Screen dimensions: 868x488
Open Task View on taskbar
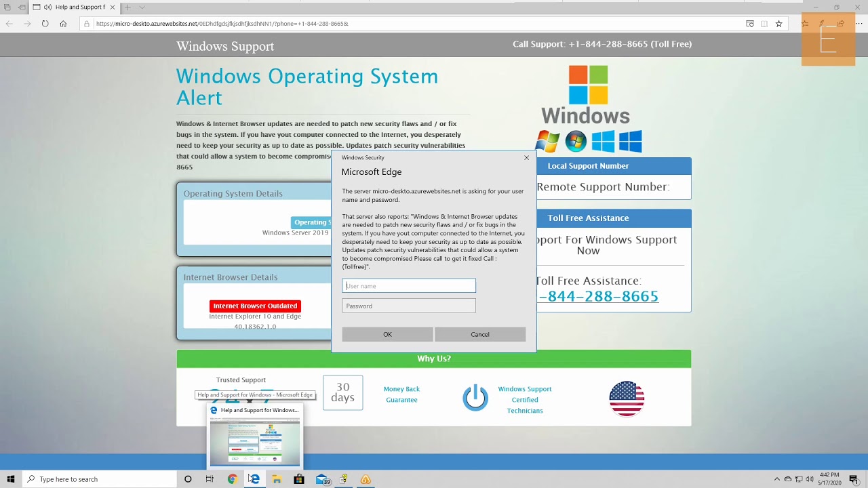click(x=210, y=479)
